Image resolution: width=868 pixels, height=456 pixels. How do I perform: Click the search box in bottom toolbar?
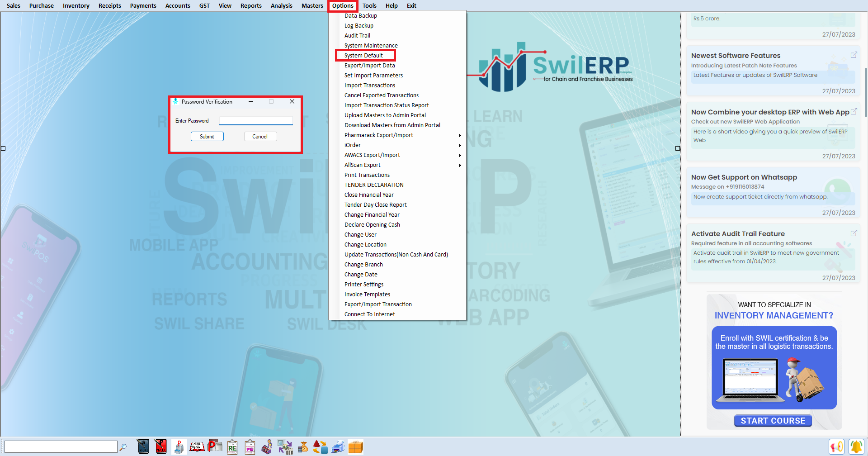61,447
